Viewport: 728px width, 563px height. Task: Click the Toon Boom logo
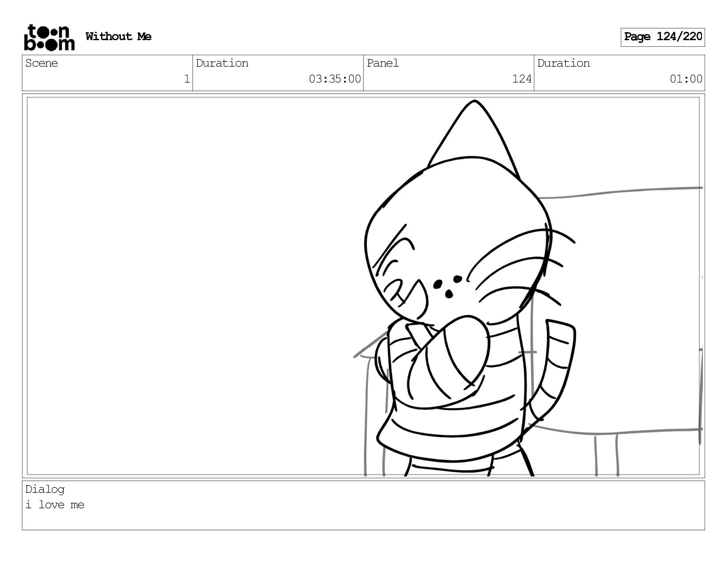pos(49,37)
